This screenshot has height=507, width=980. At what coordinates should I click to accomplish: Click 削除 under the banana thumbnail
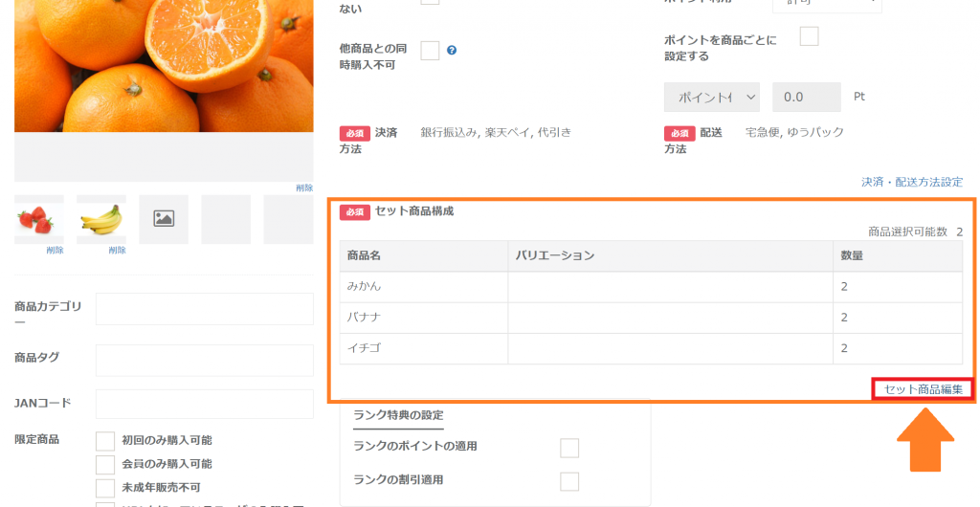[117, 251]
